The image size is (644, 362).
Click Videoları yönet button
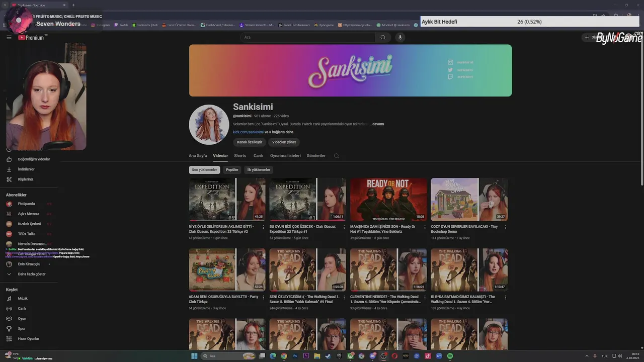coord(284,142)
